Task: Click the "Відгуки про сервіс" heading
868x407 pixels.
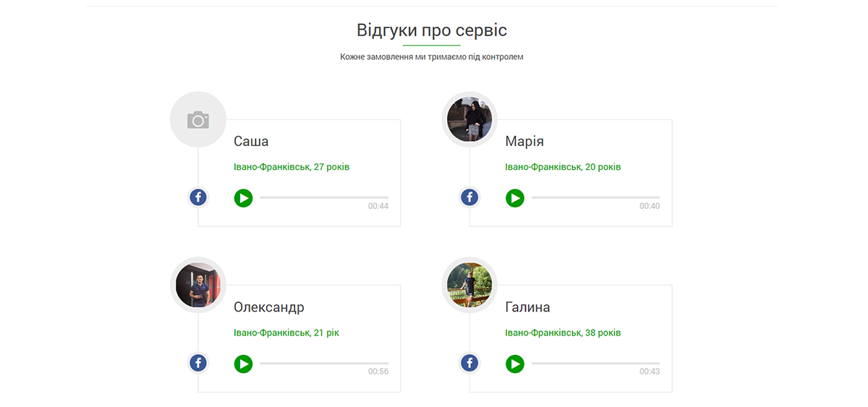Action: 432,30
